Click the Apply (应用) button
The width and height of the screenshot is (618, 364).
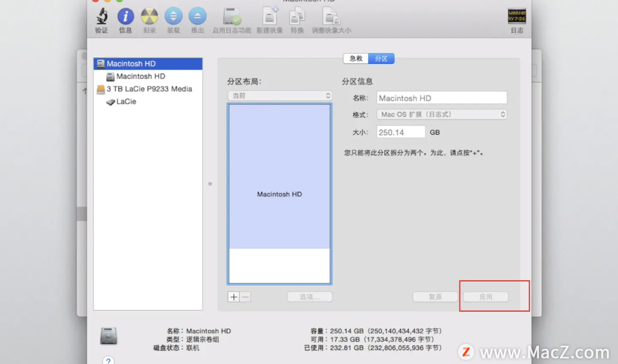(486, 297)
